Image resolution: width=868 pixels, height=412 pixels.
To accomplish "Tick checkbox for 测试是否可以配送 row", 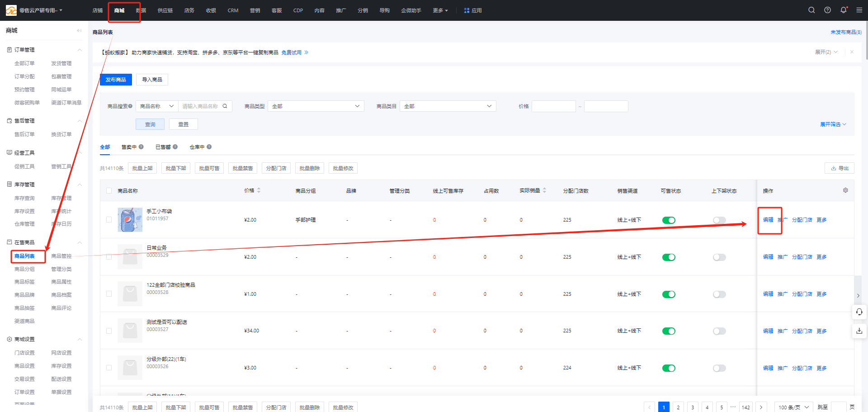I will [109, 331].
